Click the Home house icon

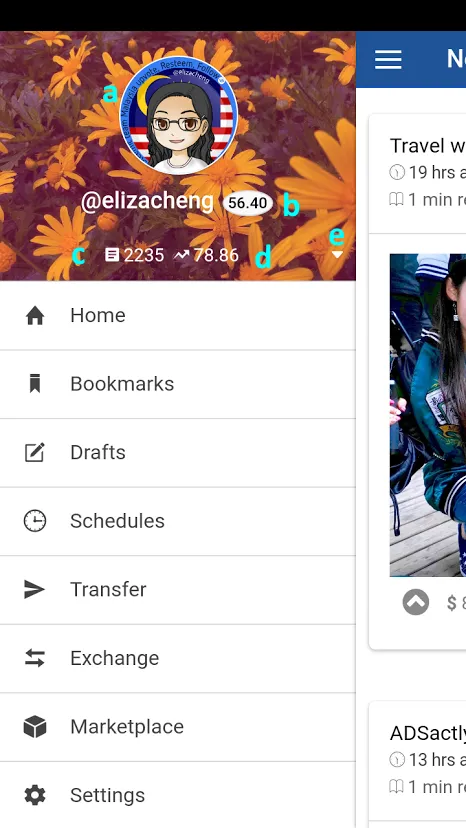tap(35, 316)
